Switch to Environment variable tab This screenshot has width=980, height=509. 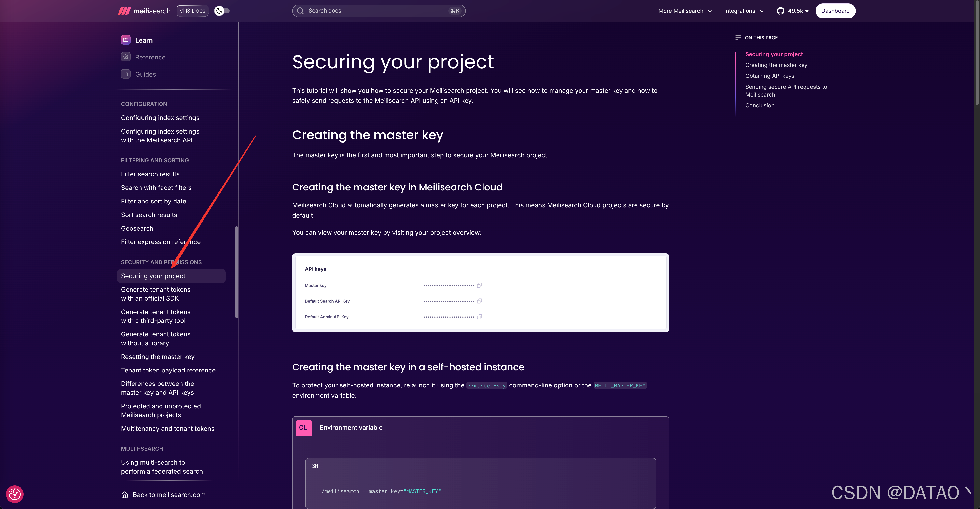coord(351,428)
